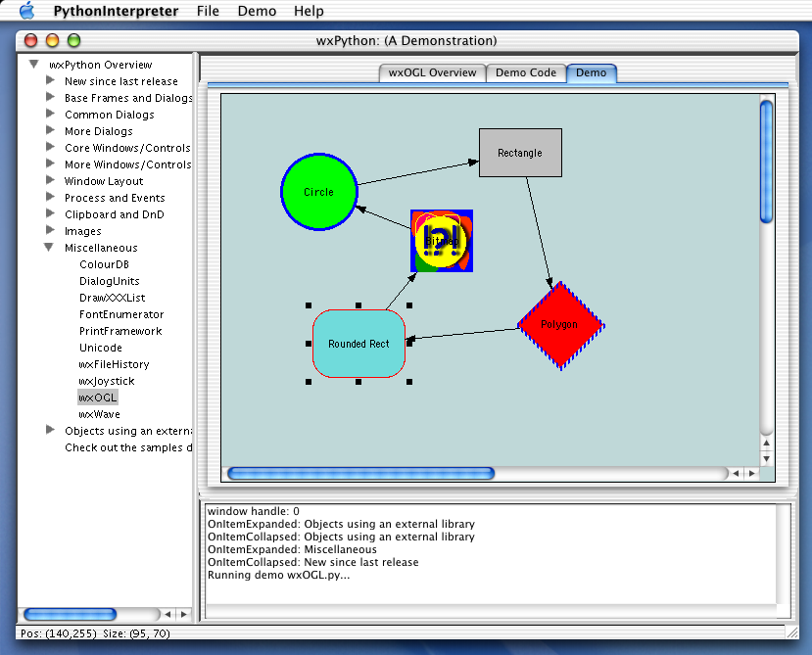This screenshot has height=655, width=812.
Task: Click the Rounded Rect shape
Action: click(x=358, y=345)
